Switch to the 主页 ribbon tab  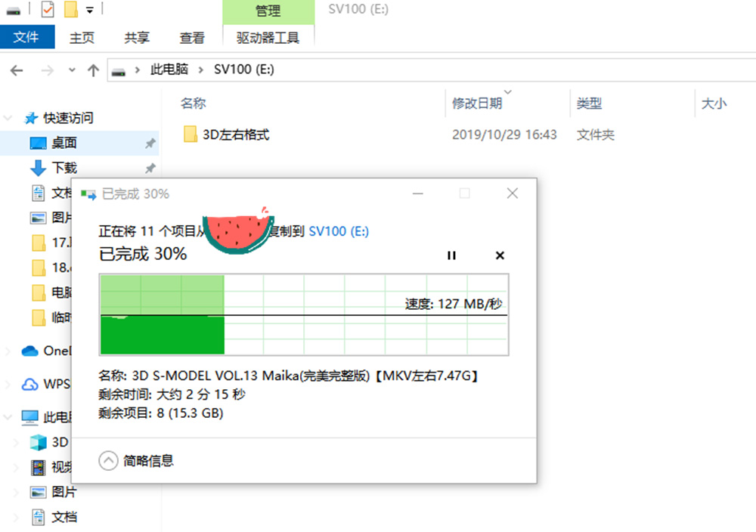tap(82, 38)
